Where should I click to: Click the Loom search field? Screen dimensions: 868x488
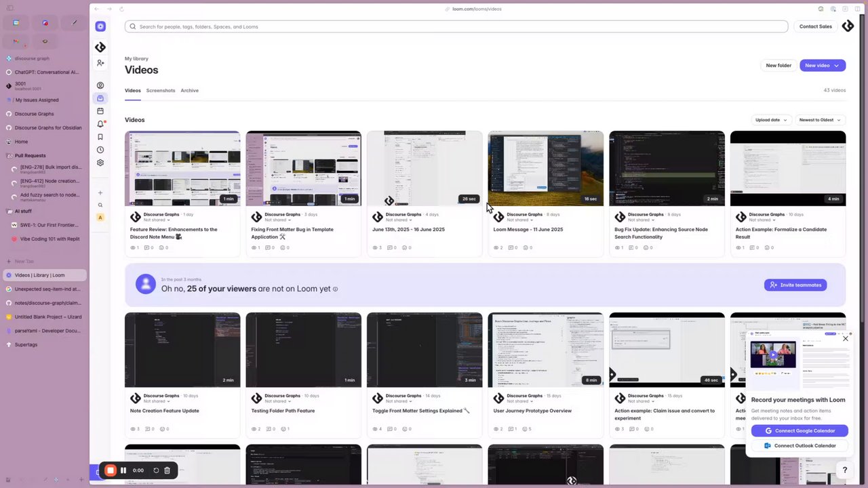click(x=456, y=26)
